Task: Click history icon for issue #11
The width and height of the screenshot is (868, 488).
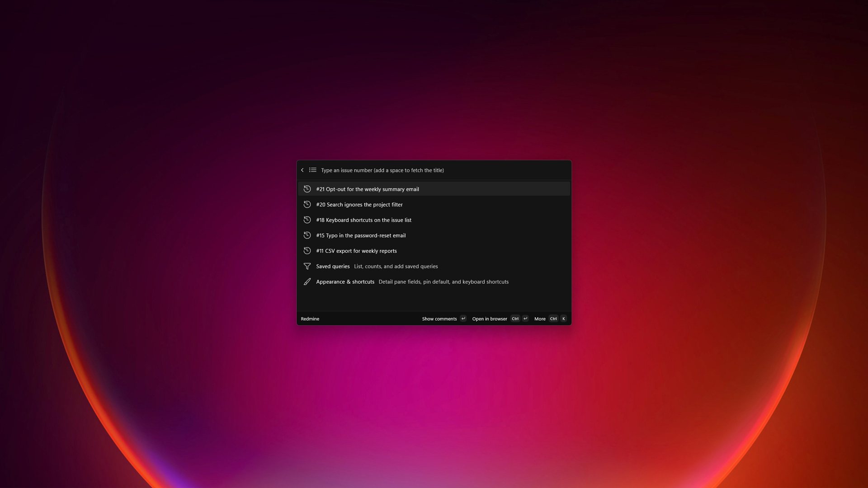Action: click(x=307, y=250)
